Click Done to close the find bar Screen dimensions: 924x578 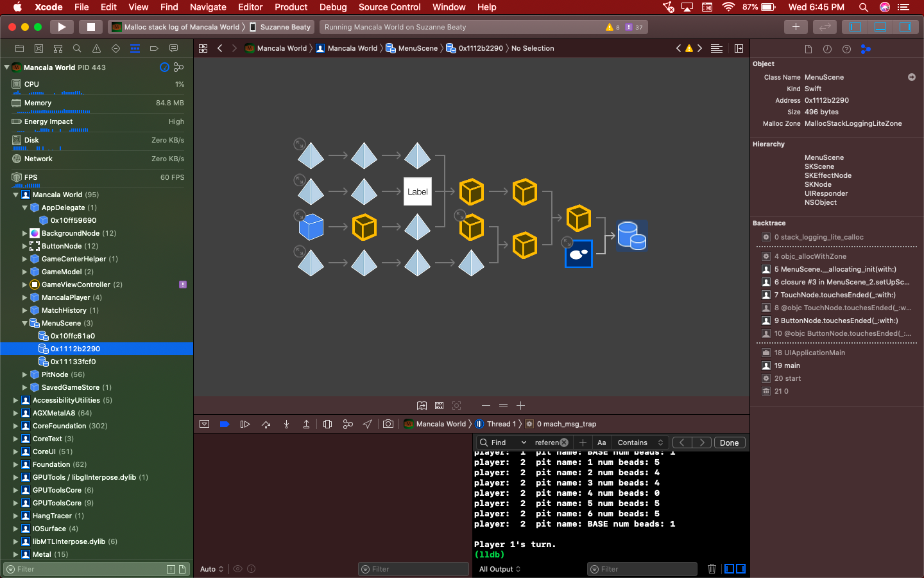coord(730,442)
